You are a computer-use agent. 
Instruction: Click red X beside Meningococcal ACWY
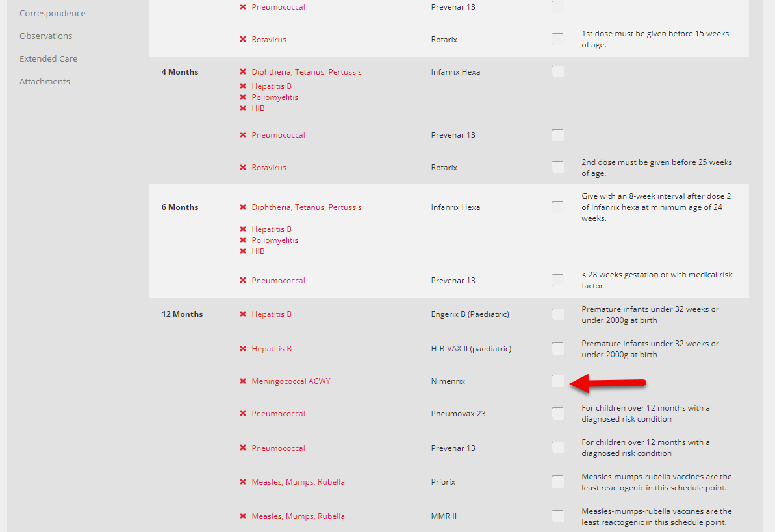coord(243,381)
